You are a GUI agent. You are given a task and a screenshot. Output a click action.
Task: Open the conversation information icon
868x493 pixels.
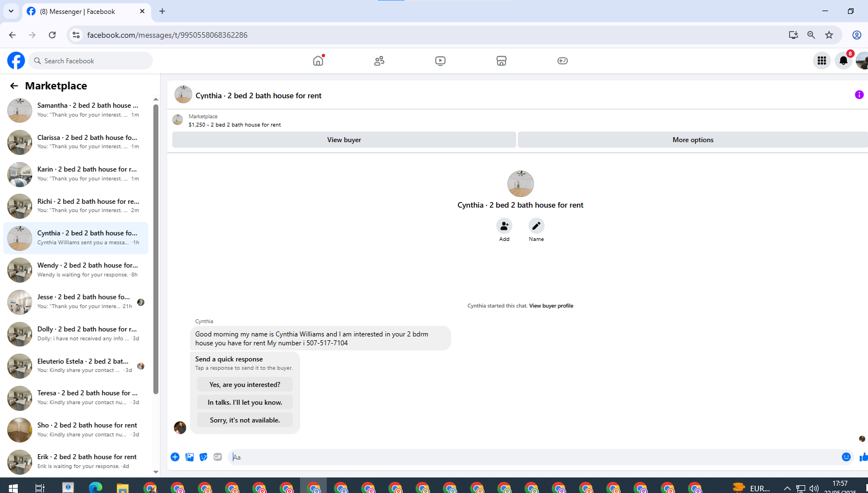859,95
